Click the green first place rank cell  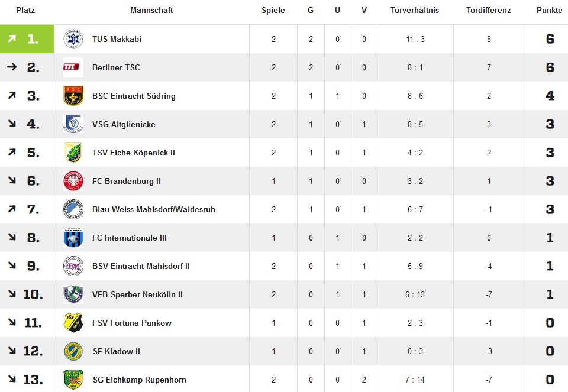click(x=27, y=39)
